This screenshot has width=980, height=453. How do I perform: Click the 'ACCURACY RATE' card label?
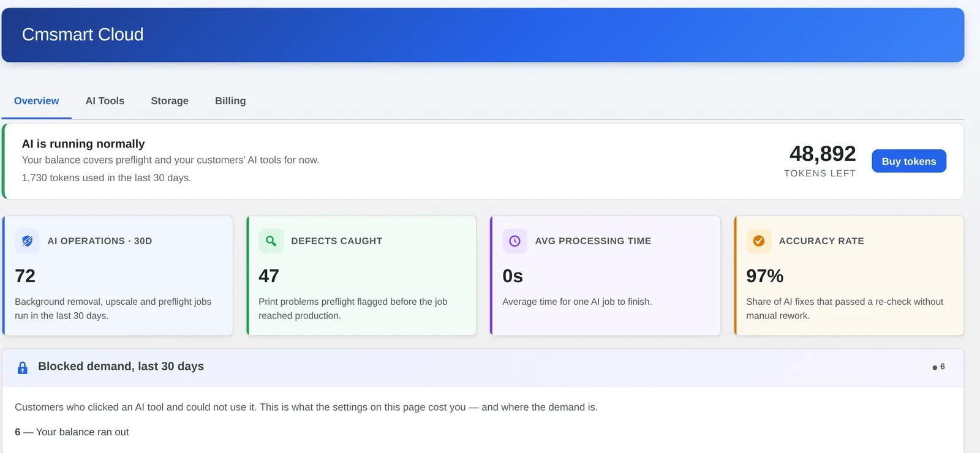821,241
